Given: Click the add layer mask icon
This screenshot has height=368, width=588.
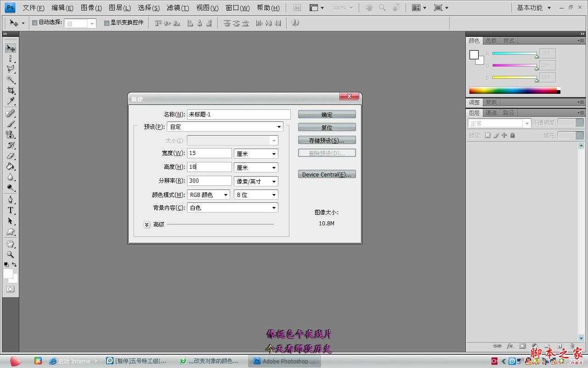Looking at the screenshot, I should [522, 346].
